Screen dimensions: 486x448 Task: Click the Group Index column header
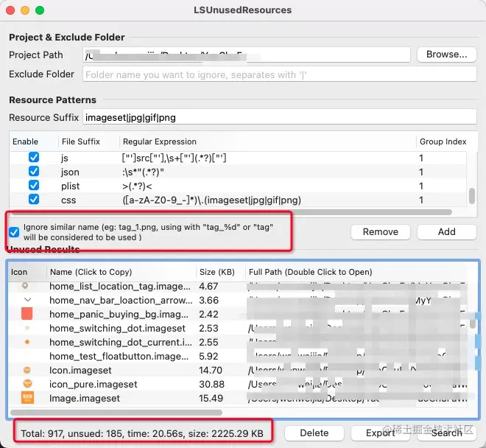click(443, 141)
